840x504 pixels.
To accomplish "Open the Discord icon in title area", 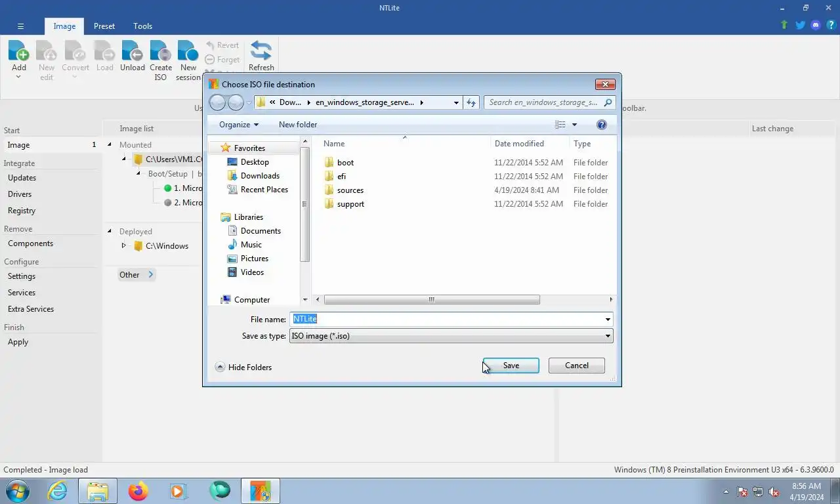I will click(816, 25).
